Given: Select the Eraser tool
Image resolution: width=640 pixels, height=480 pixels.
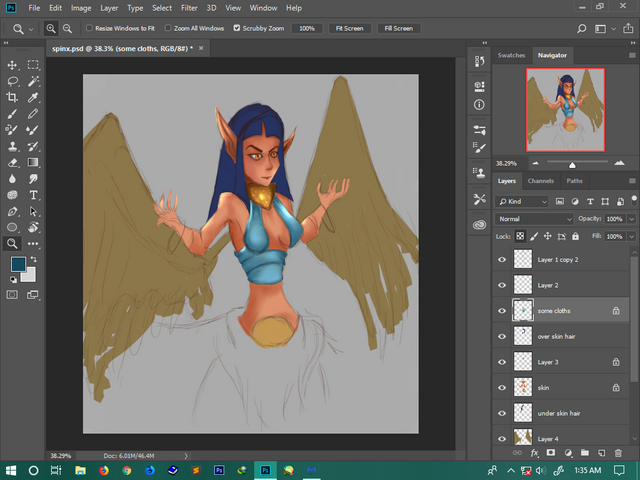Looking at the screenshot, I should point(12,162).
